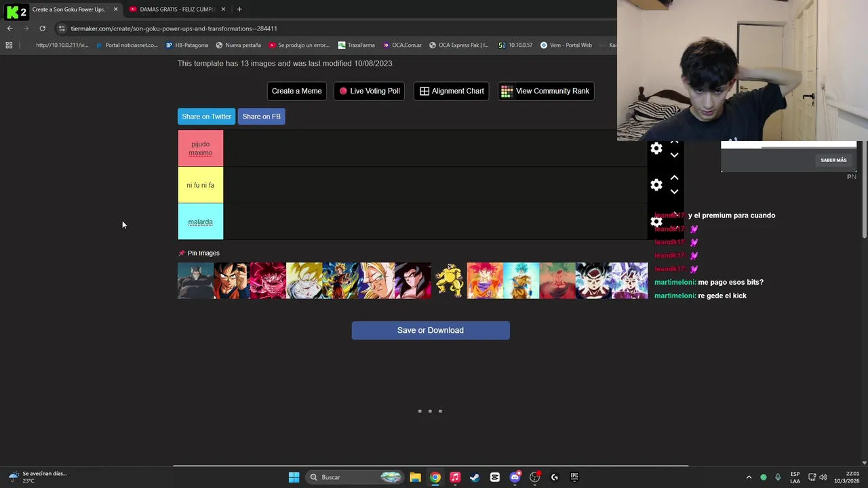Move ni fu ni fa tier up
The height and width of the screenshot is (488, 868).
(x=674, y=178)
